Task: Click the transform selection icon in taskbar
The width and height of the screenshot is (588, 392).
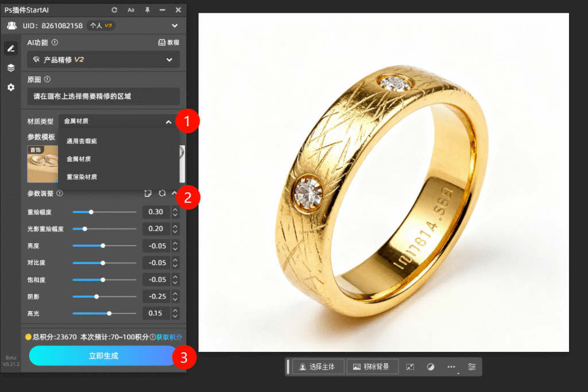Action: pyautogui.click(x=410, y=367)
